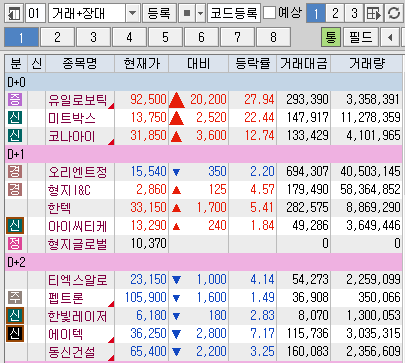Sort by 거래량 column header
This screenshot has width=405, height=363.
pos(367,64)
